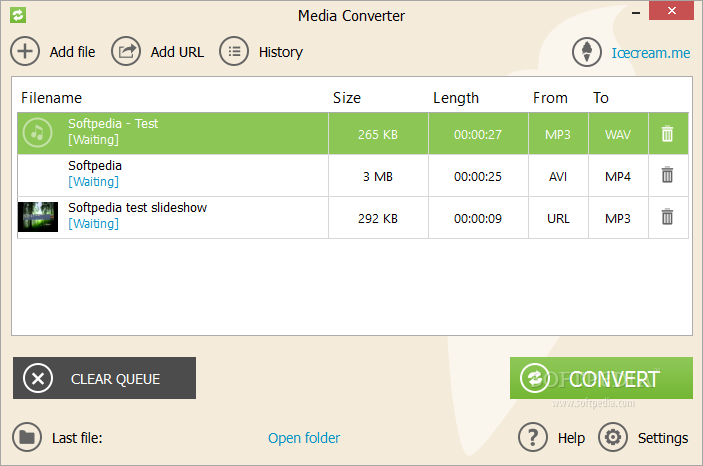
Task: Open Help via question mark icon
Action: [533, 437]
